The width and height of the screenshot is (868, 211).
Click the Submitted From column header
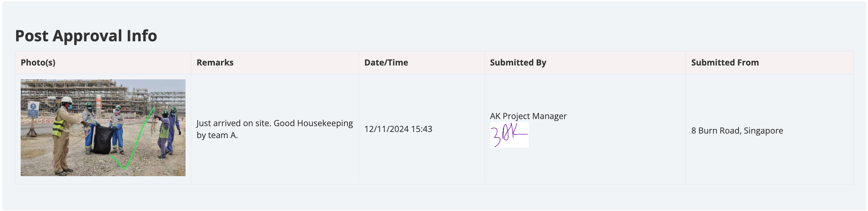(x=725, y=63)
